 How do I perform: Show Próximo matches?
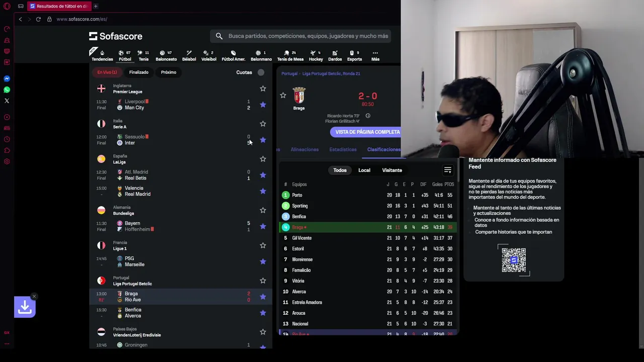(x=169, y=72)
